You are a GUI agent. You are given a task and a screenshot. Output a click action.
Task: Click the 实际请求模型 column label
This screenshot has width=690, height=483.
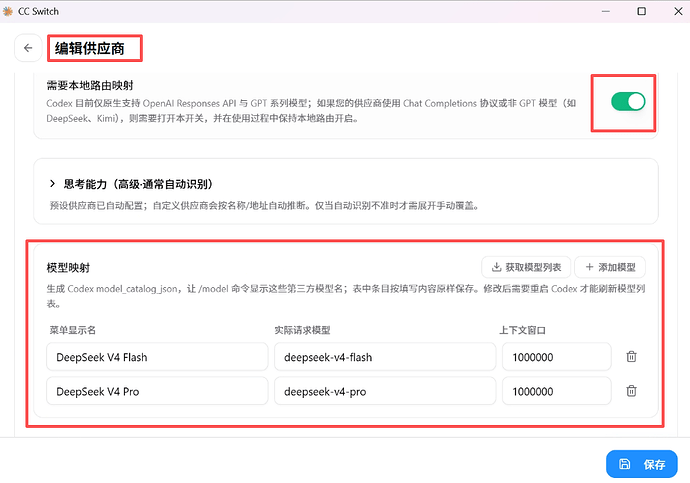pyautogui.click(x=302, y=330)
